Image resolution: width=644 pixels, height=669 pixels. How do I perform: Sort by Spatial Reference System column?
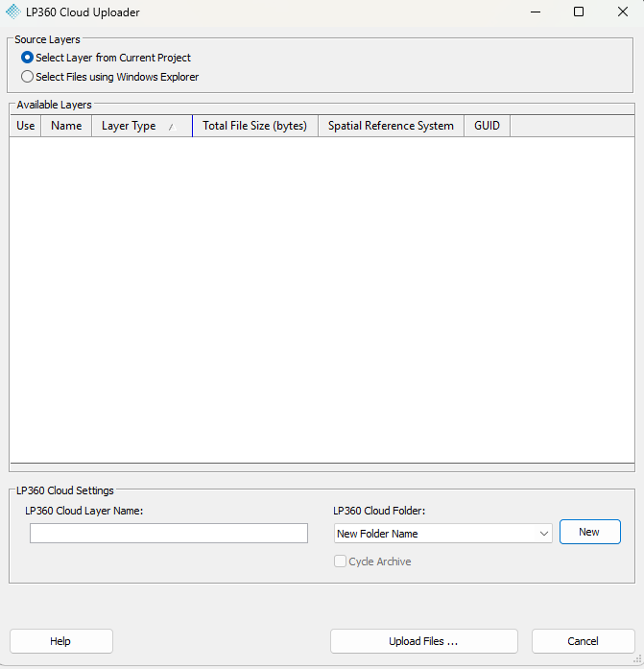pyautogui.click(x=391, y=126)
